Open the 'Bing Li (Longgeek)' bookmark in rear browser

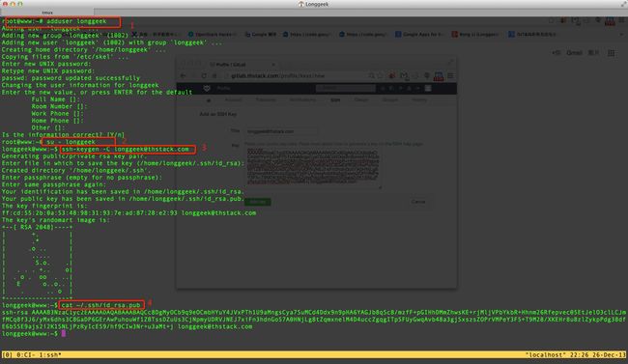click(474, 35)
